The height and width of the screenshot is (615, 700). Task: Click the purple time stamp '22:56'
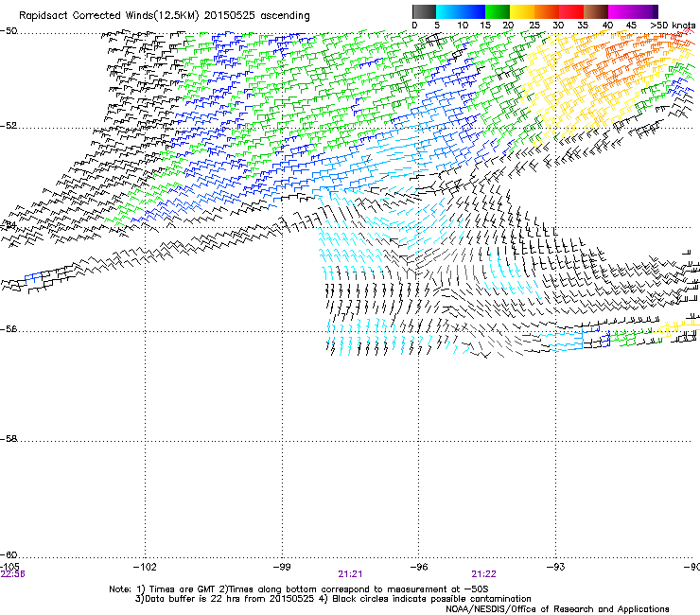pos(12,574)
